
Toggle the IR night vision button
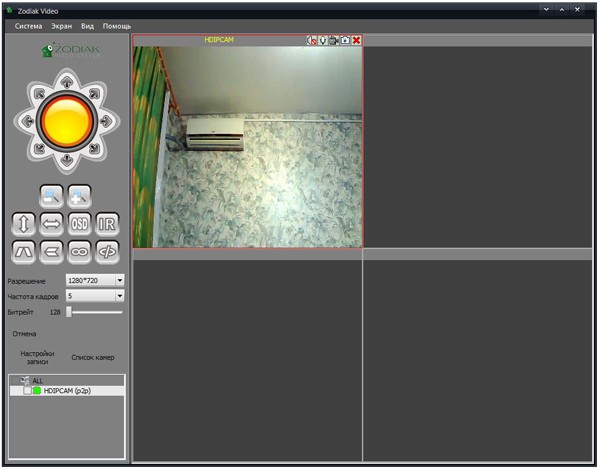[108, 223]
